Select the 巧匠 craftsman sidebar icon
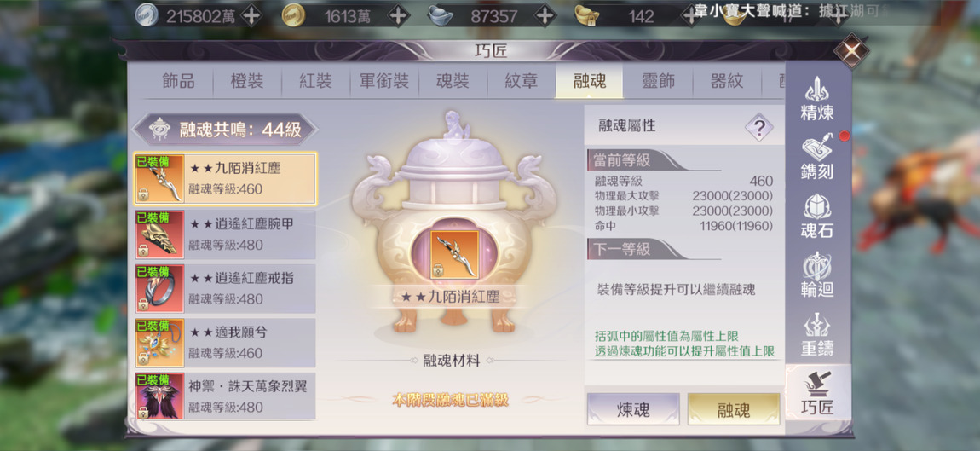This screenshot has width=980, height=451. click(x=817, y=392)
